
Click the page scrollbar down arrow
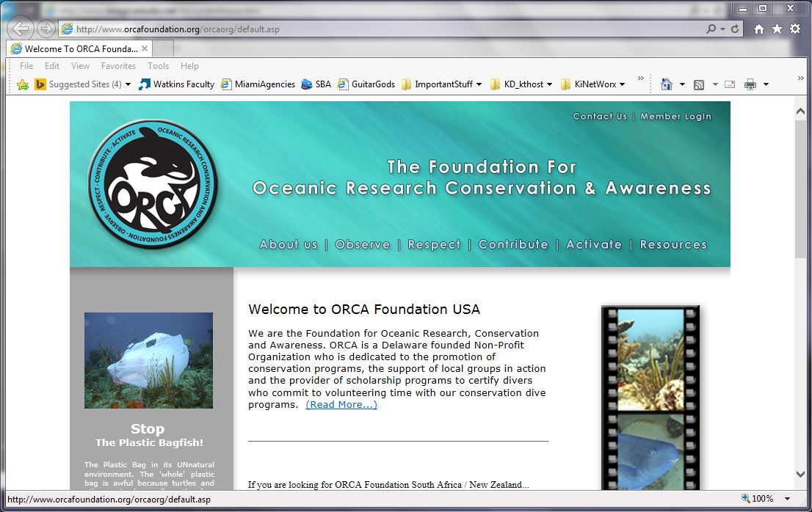click(800, 474)
